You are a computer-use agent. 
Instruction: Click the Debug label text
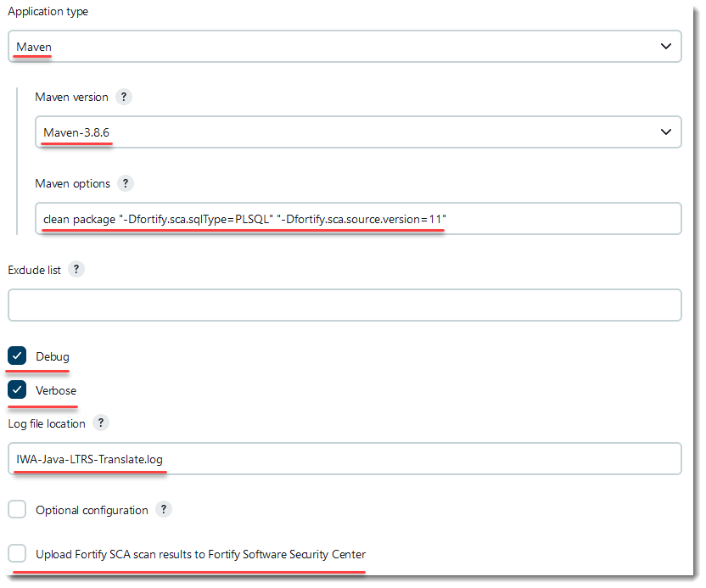tap(53, 356)
